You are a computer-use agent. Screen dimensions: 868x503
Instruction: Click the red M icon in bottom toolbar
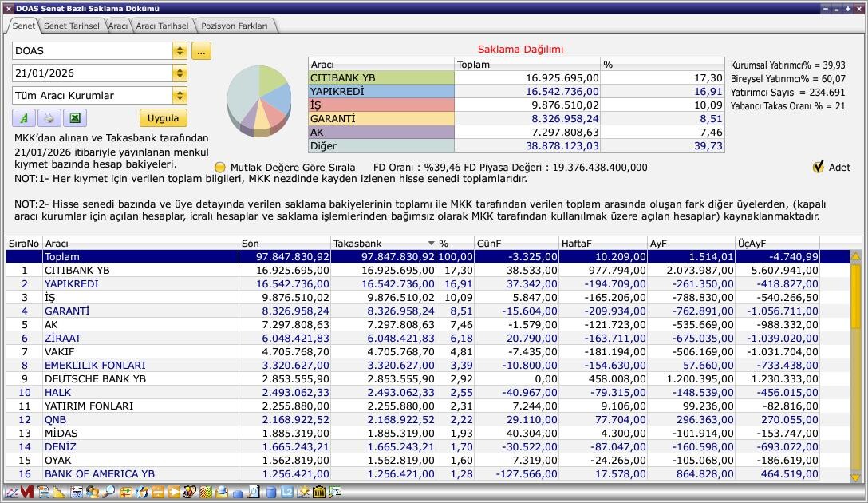point(27,492)
